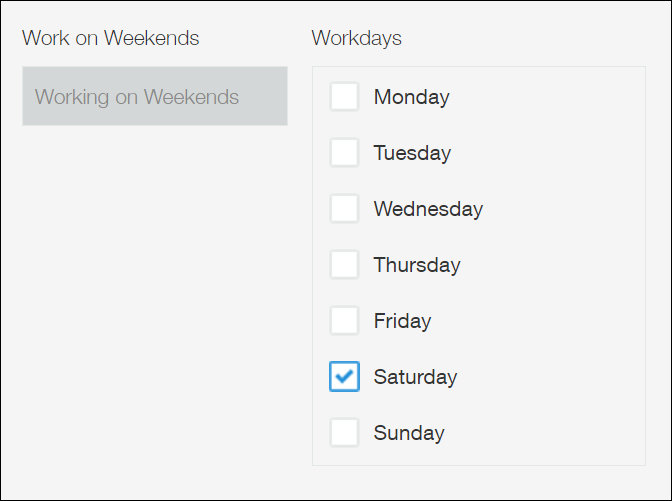The width and height of the screenshot is (672, 501).
Task: Click the Thursday label text
Action: pos(417,265)
